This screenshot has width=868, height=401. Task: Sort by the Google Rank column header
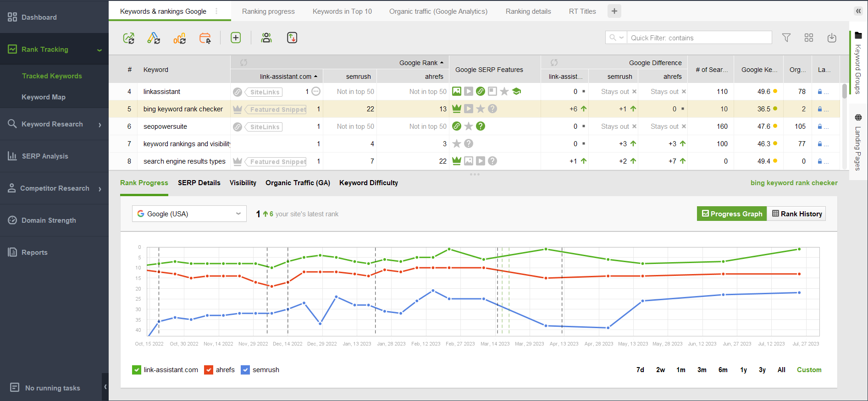[x=421, y=63]
